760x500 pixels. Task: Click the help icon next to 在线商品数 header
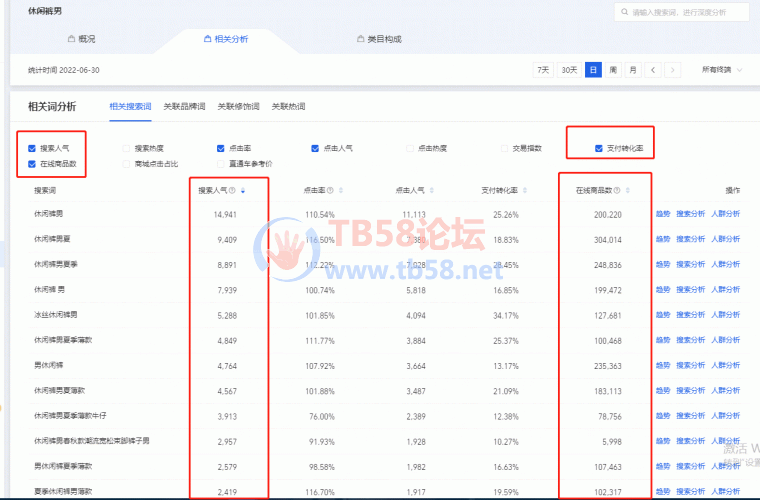click(x=617, y=190)
